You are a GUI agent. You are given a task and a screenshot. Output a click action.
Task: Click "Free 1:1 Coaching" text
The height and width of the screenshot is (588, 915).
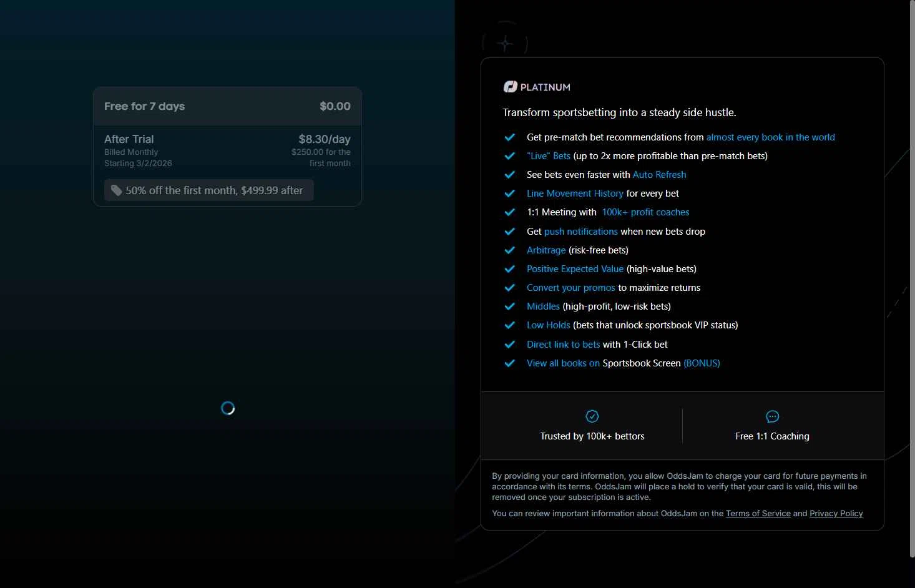pos(772,436)
